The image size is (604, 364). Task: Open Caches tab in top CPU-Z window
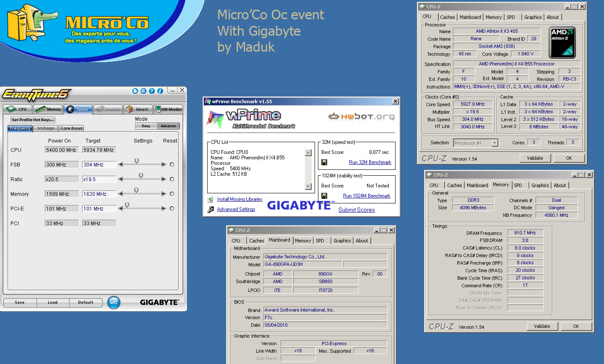(447, 17)
